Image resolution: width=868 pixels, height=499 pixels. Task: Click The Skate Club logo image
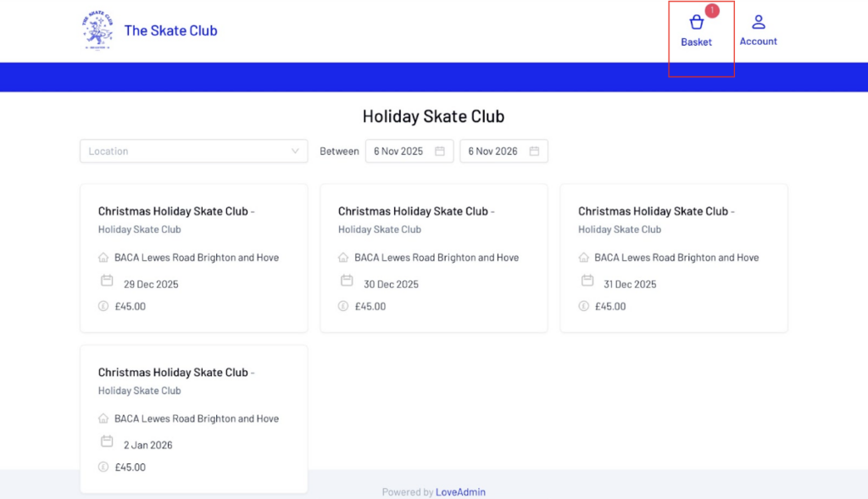pos(97,31)
